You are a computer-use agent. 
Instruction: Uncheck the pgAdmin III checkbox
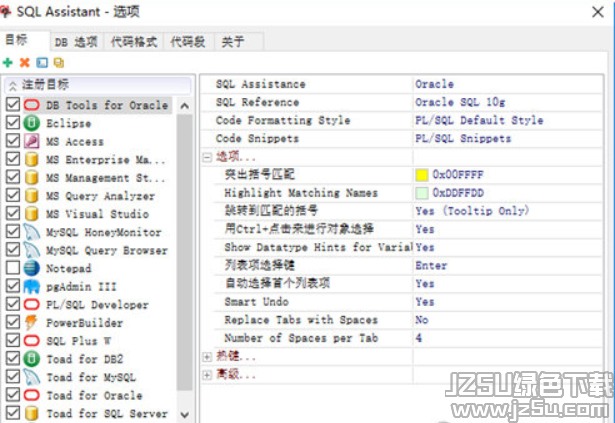(13, 286)
